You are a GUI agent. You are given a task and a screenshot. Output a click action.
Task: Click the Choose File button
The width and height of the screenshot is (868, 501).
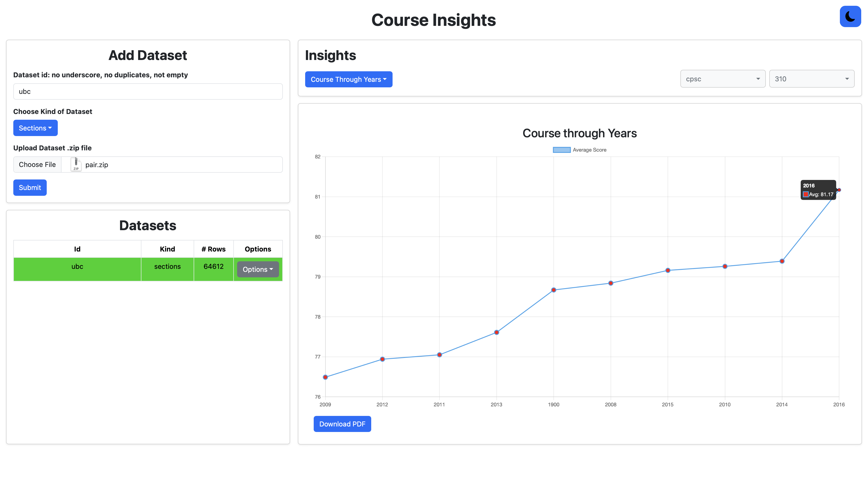pyautogui.click(x=37, y=164)
